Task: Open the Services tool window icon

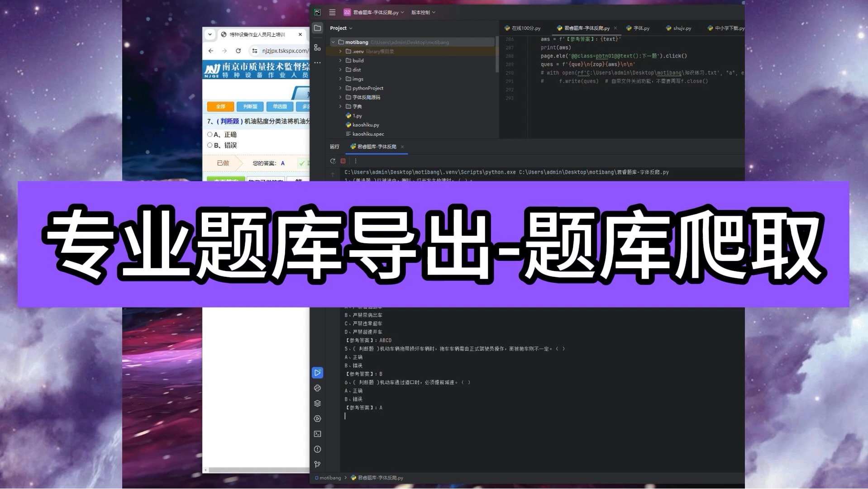Action: [318, 419]
